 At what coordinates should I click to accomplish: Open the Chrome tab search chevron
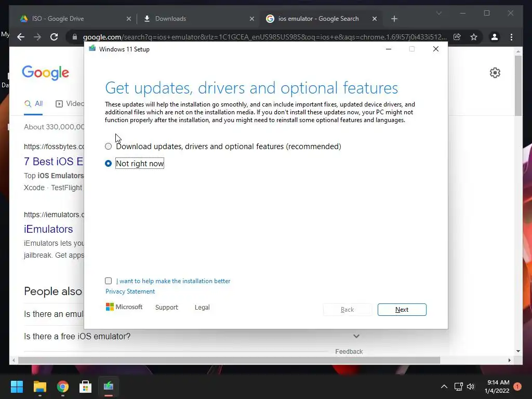pyautogui.click(x=439, y=13)
